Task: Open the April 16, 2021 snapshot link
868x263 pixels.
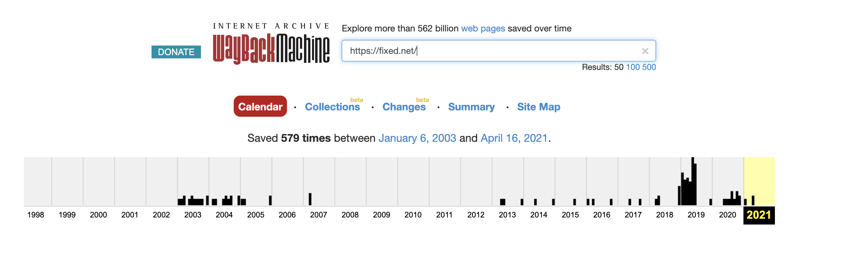Action: [514, 138]
